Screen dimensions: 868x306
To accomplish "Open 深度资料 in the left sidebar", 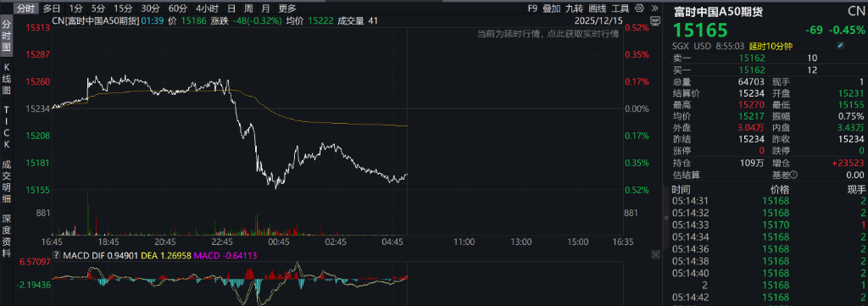I will pyautogui.click(x=7, y=236).
